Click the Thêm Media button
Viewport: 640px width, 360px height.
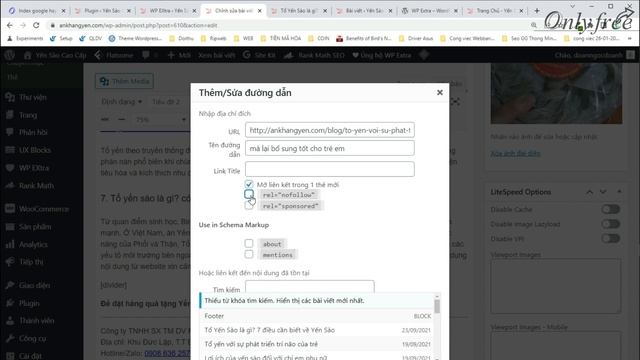pyautogui.click(x=124, y=81)
